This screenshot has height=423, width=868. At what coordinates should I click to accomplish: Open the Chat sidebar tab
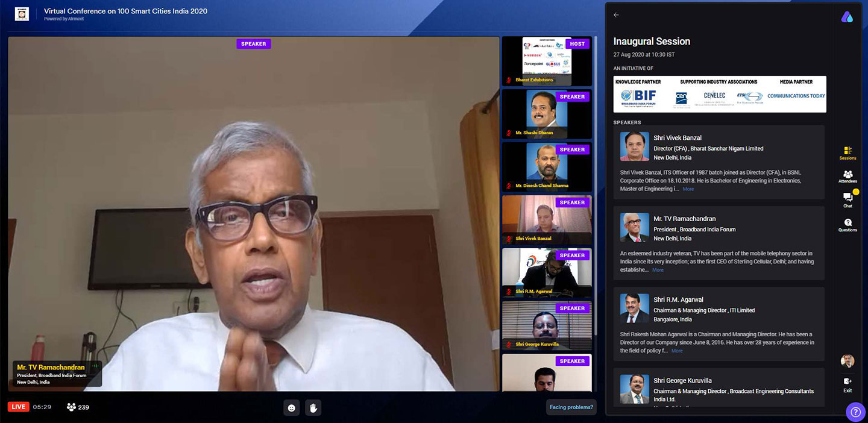coord(848,200)
